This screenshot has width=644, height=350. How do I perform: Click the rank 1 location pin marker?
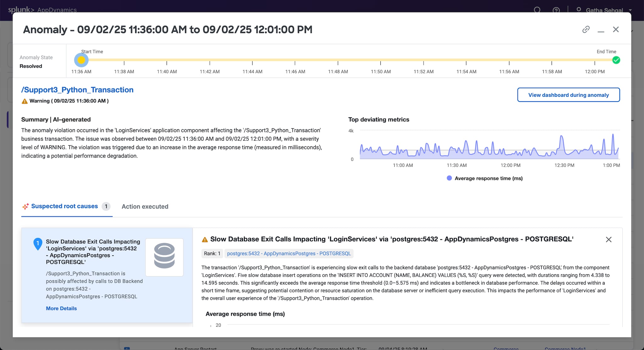point(38,244)
